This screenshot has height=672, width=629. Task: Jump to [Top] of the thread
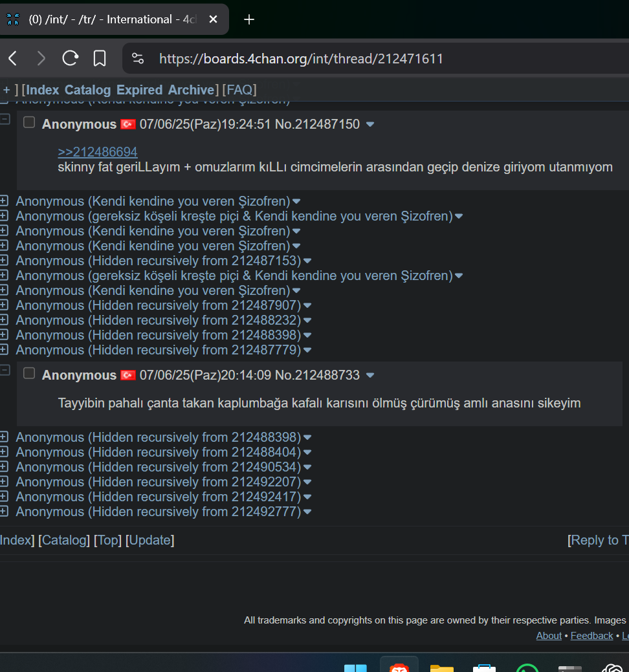click(x=107, y=541)
